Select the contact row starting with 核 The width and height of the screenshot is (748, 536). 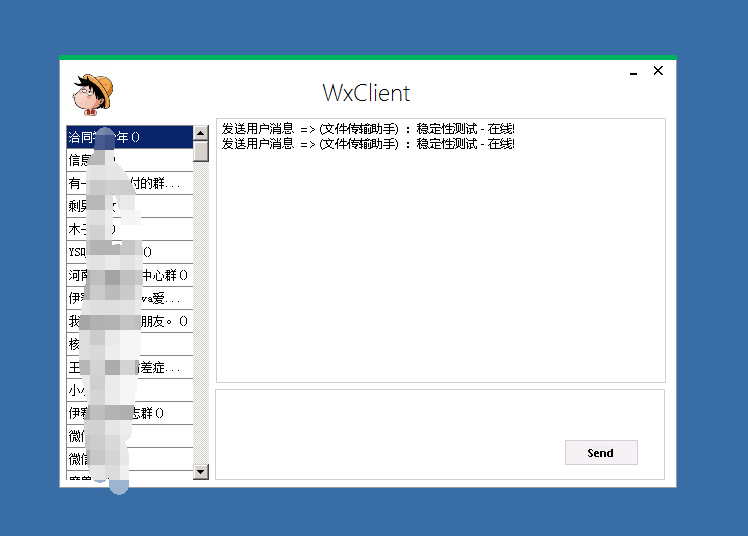[130, 344]
